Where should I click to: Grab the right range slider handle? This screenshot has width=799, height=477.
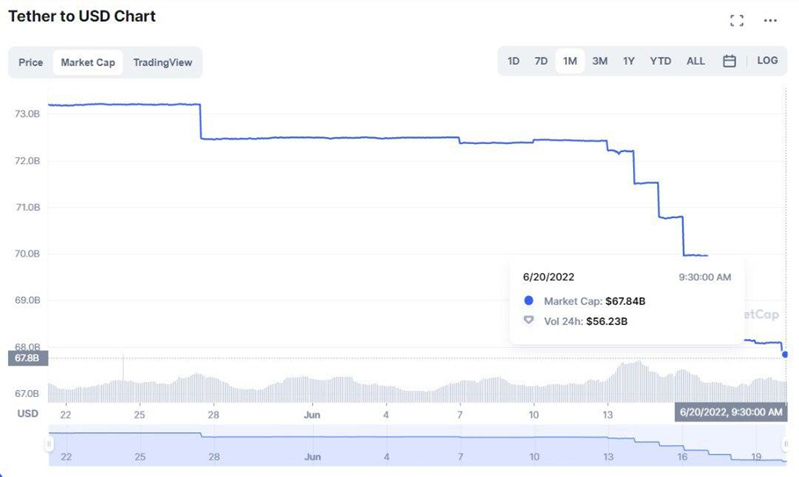coord(785,444)
